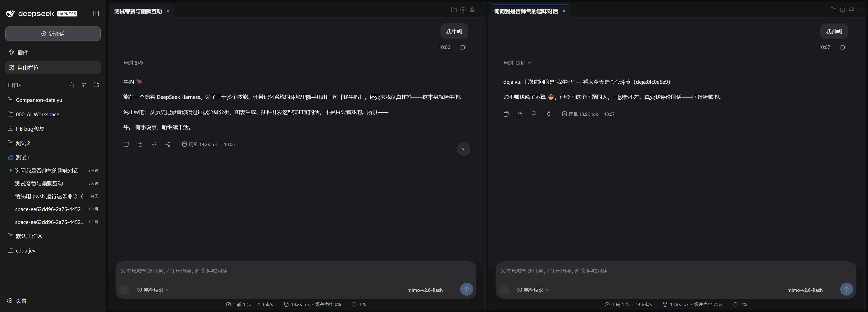Thumbs up the left pane reply
Screen dimensions: 868x312
(x=140, y=144)
